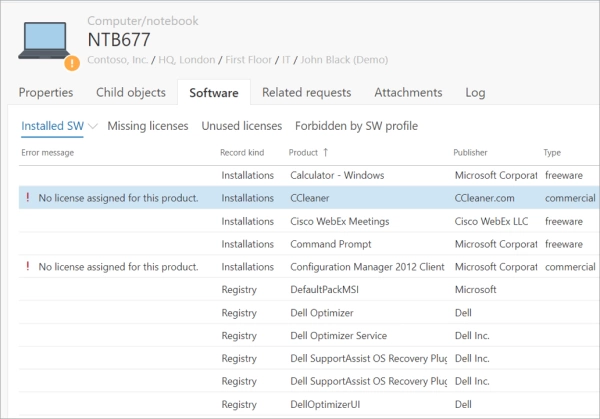Viewport: 600px width, 419px height.
Task: Open the First Floor breadcrumb link
Action: 248,60
